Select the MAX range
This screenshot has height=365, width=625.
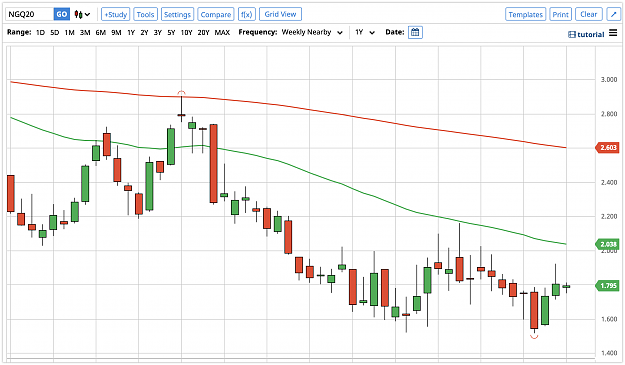pos(222,33)
